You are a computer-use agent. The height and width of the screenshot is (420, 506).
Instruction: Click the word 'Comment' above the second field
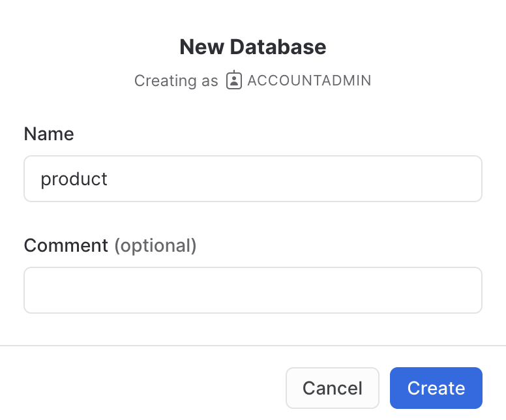pyautogui.click(x=66, y=246)
